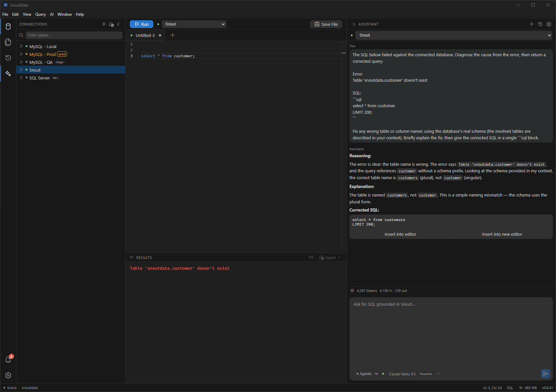The image size is (556, 392).
Task: Select the MySQL - Prod connection row
Action: [x=71, y=54]
